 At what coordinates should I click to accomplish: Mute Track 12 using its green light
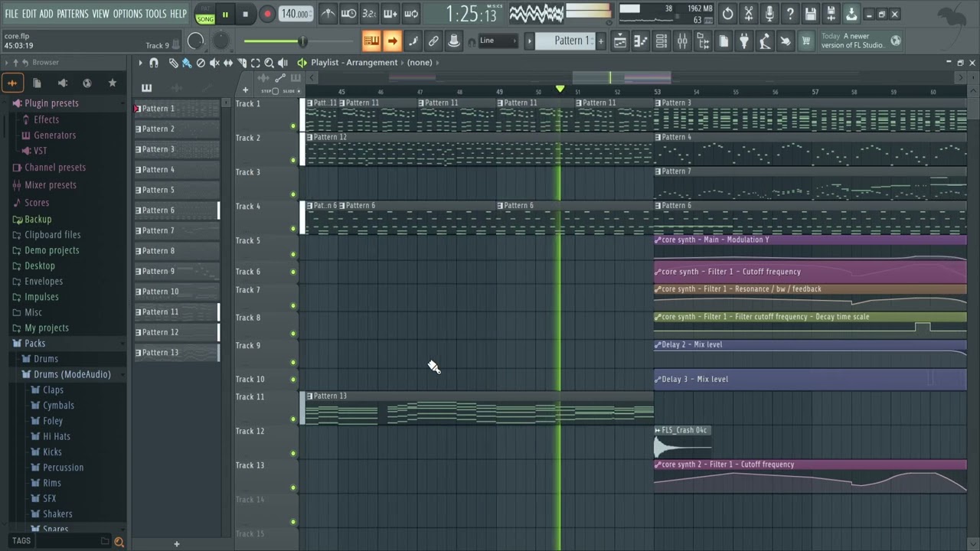point(293,453)
